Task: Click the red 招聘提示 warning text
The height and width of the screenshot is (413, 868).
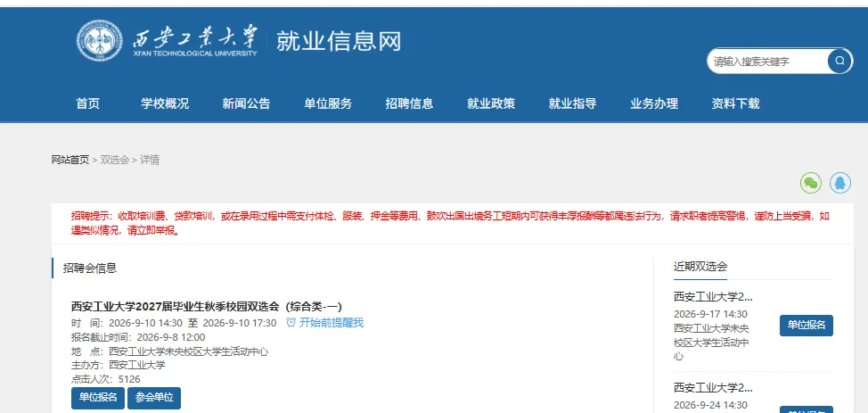Action: point(450,223)
